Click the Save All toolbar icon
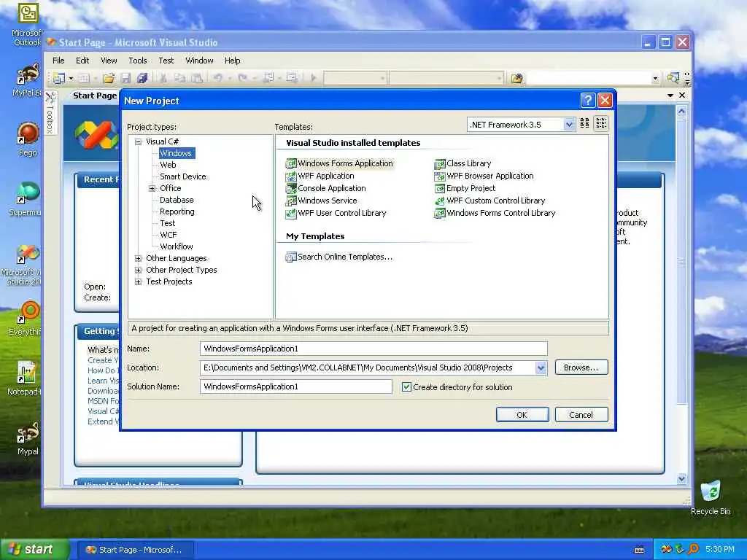Screen dimensions: 747x560 coord(142,78)
